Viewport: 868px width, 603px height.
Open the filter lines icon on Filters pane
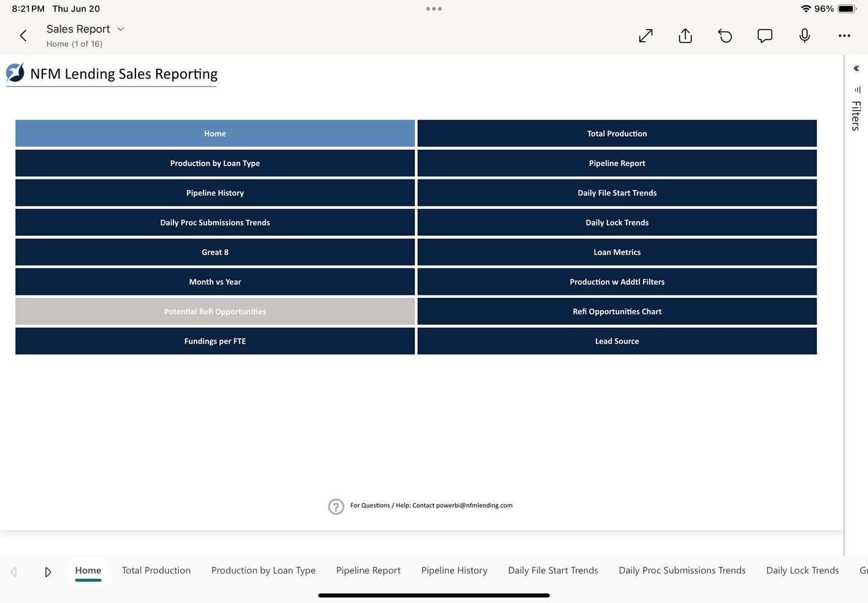point(857,89)
